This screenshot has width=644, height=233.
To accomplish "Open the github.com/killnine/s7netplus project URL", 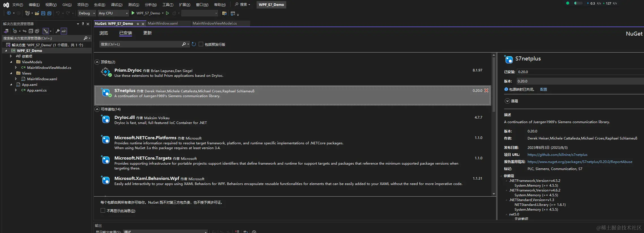I will (x=557, y=154).
